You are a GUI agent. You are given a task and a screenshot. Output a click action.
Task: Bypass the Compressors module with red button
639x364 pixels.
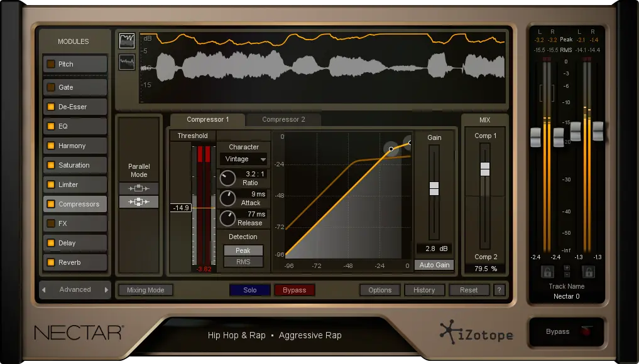coord(294,290)
